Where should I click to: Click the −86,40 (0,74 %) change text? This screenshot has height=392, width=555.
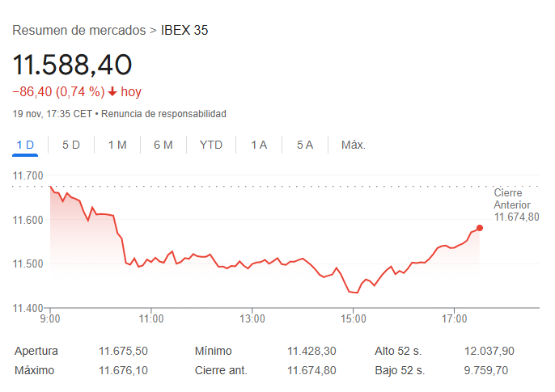pyautogui.click(x=58, y=92)
